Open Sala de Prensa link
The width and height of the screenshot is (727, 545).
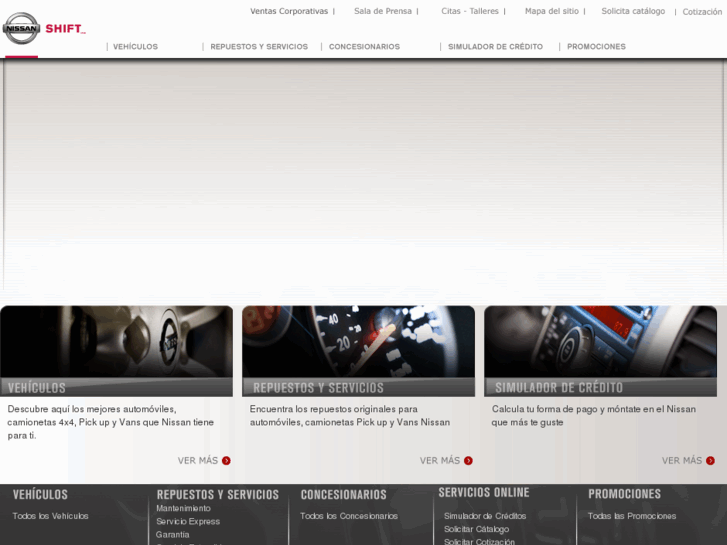pyautogui.click(x=383, y=11)
